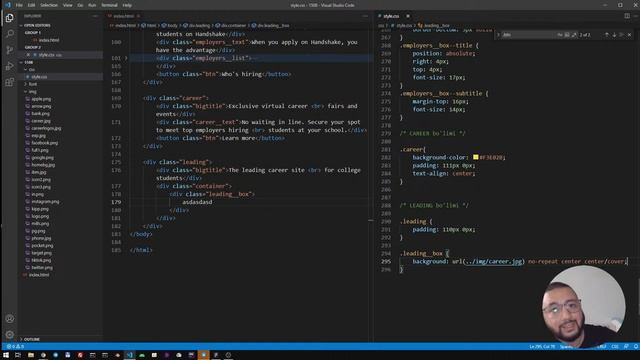Open the Source Control view
Screen dimensions: 640x360
9,50
